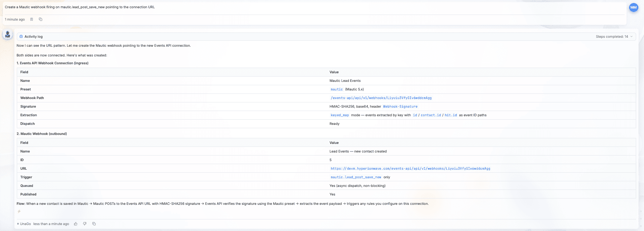Click the brain icon beside Activity log

21,37
